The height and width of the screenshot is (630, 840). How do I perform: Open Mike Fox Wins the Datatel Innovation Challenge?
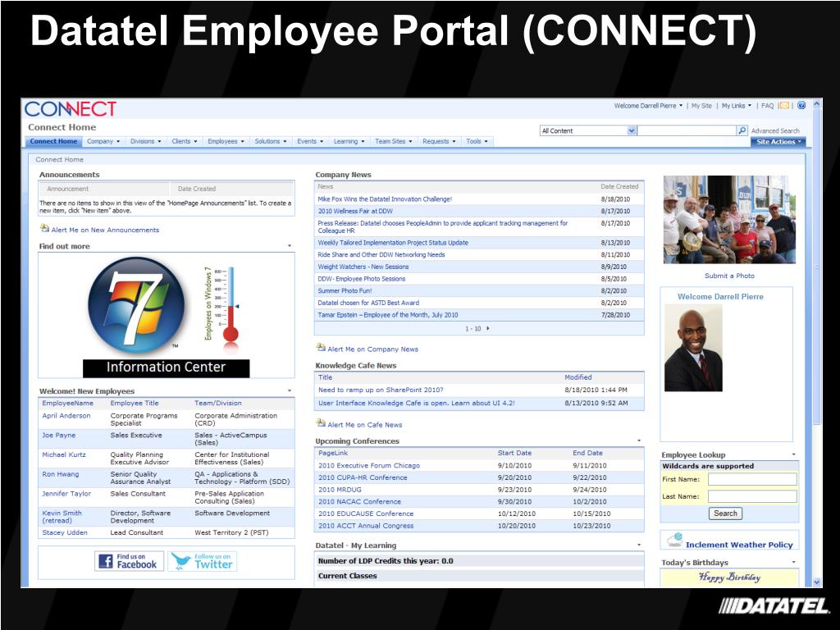[x=385, y=199]
